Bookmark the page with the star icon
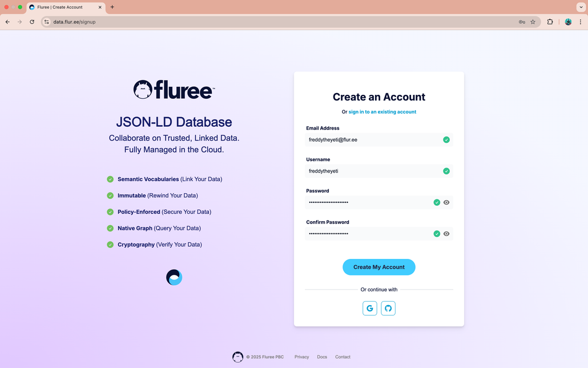The width and height of the screenshot is (588, 368). pyautogui.click(x=533, y=22)
